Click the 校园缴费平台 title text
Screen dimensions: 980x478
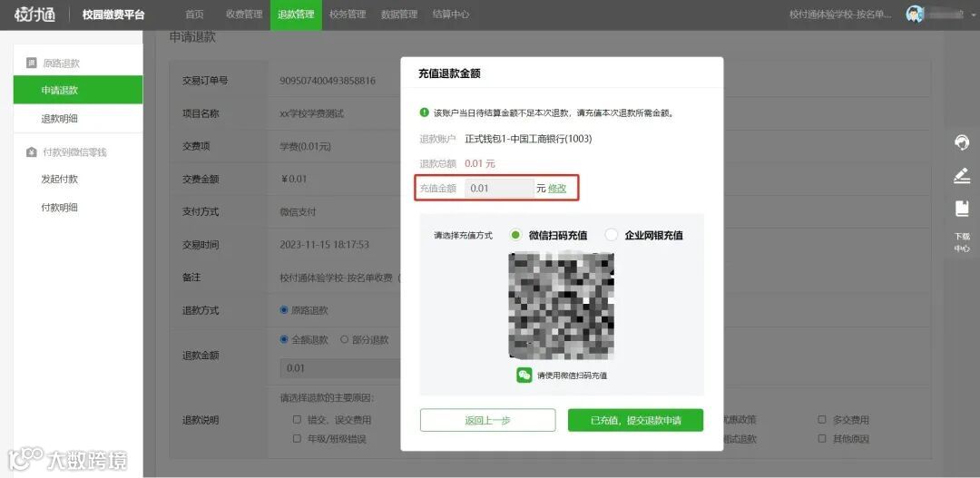(113, 15)
